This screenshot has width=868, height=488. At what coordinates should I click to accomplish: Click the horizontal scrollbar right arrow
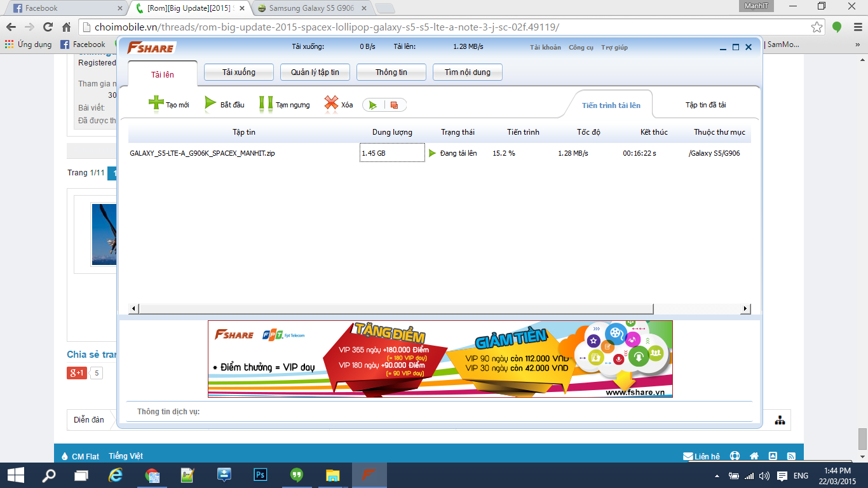click(x=746, y=309)
